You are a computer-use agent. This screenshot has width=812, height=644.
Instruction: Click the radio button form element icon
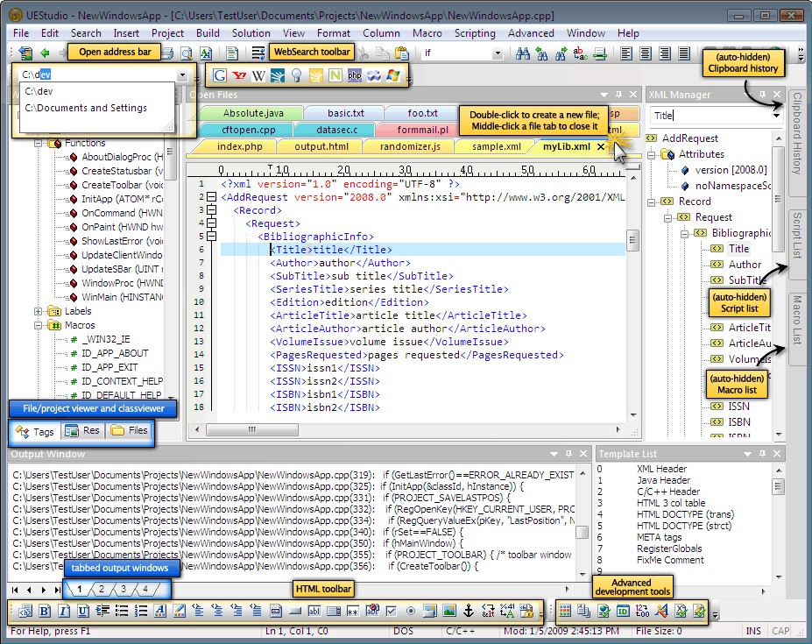pyautogui.click(x=411, y=612)
